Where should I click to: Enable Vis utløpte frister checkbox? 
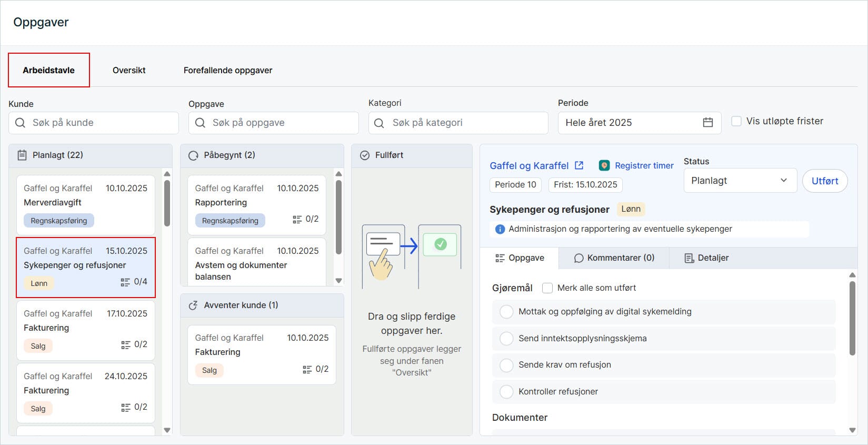pyautogui.click(x=736, y=121)
